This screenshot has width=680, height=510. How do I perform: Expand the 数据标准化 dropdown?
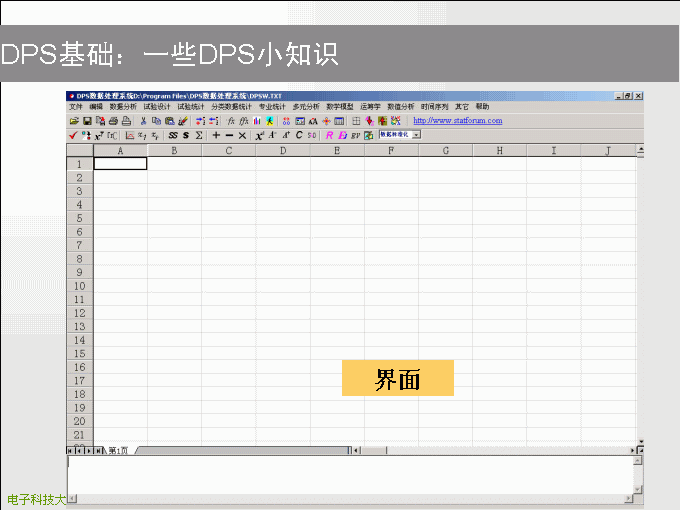click(x=416, y=134)
